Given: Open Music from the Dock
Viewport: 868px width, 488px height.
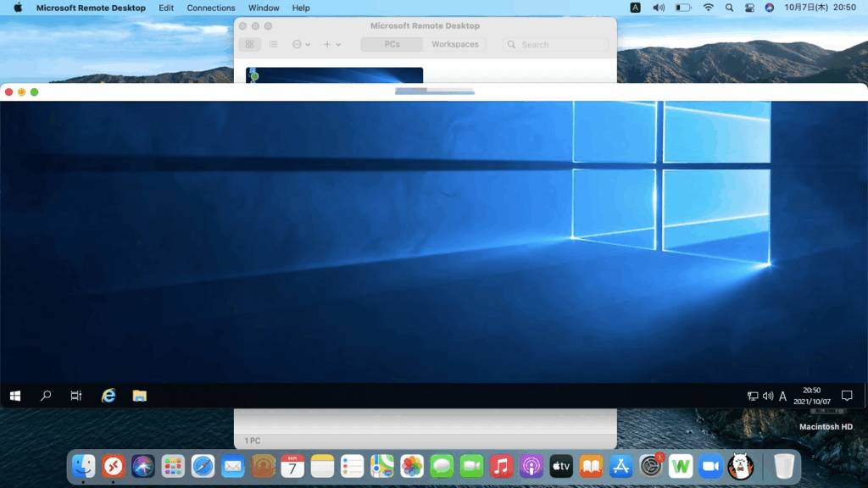Looking at the screenshot, I should click(x=502, y=467).
